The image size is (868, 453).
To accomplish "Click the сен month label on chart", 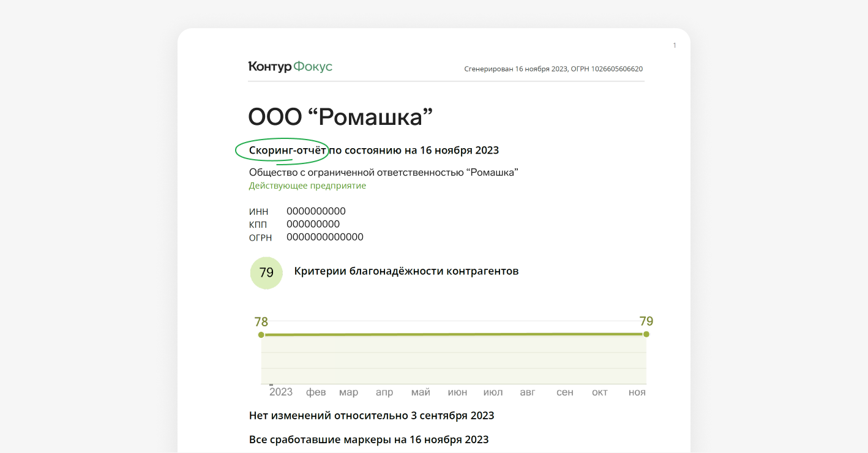I will tap(564, 392).
